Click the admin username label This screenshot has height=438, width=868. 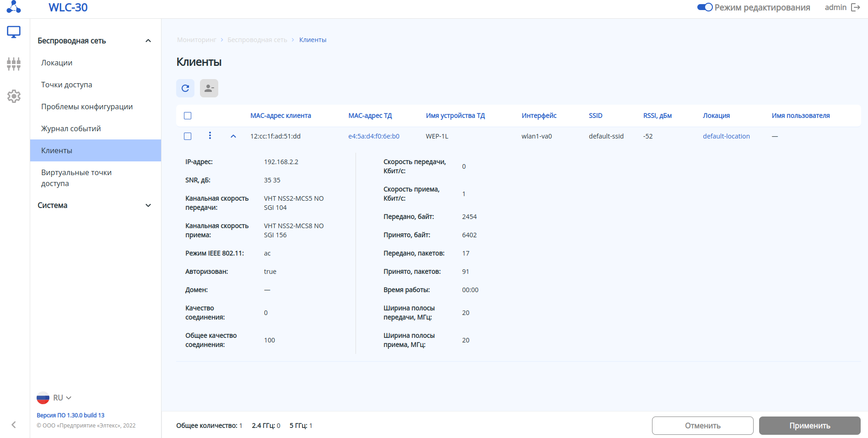tap(836, 7)
